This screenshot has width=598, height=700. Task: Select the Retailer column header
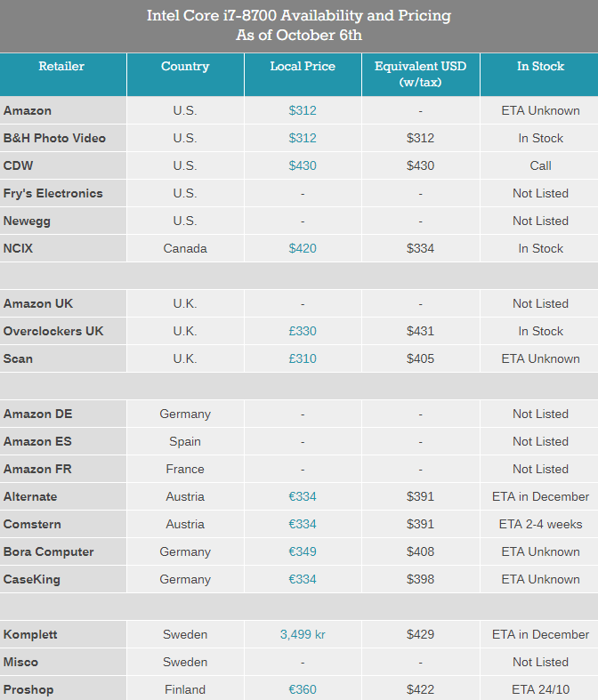coord(63,75)
